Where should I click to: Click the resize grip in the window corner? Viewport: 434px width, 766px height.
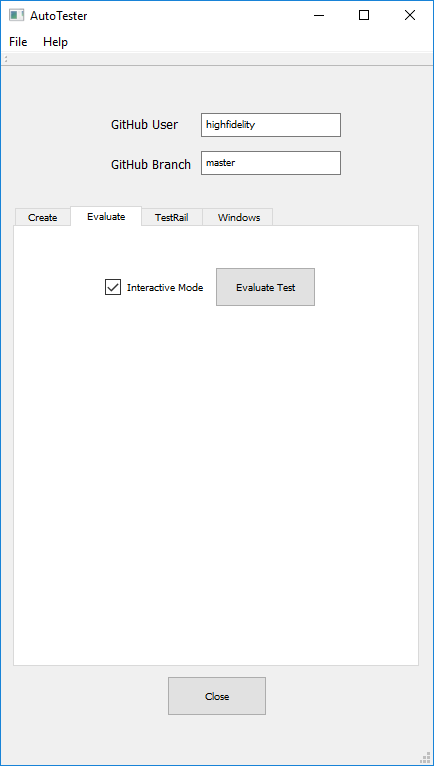426,758
